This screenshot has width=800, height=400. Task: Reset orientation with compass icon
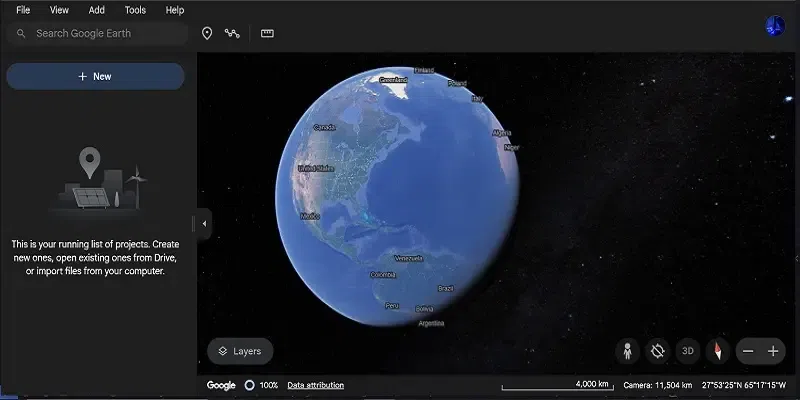point(718,351)
